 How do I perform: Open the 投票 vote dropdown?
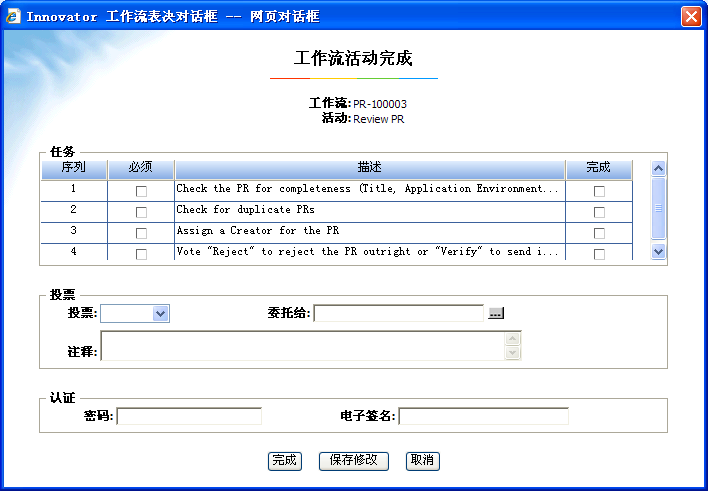[x=135, y=313]
